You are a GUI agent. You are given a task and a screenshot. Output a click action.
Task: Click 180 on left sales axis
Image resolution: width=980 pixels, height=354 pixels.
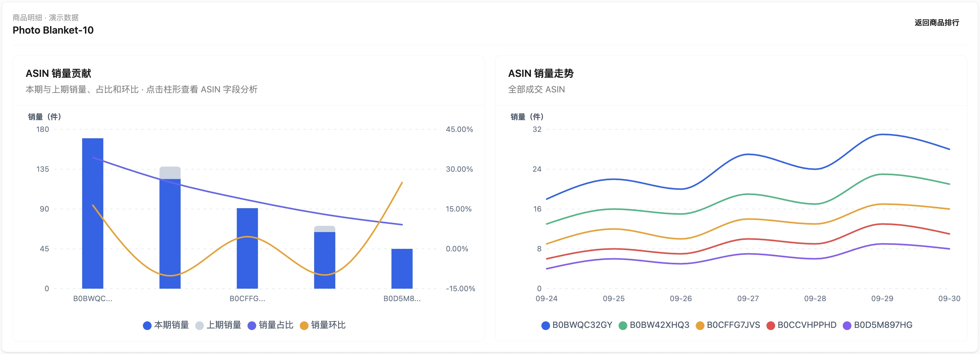(x=43, y=129)
